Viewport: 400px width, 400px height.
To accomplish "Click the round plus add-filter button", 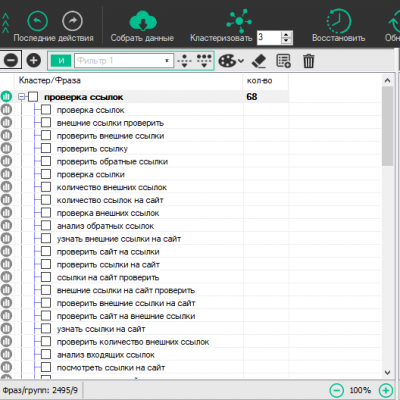I will click(x=34, y=60).
